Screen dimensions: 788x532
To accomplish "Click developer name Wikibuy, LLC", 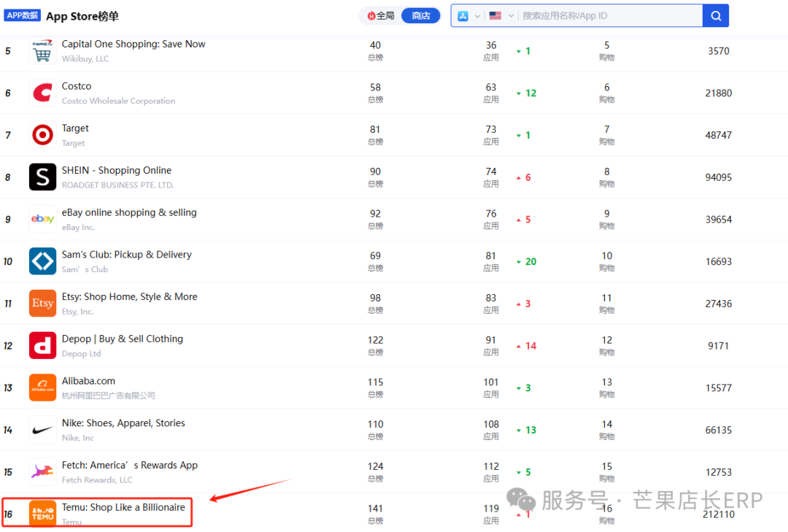I will (85, 59).
